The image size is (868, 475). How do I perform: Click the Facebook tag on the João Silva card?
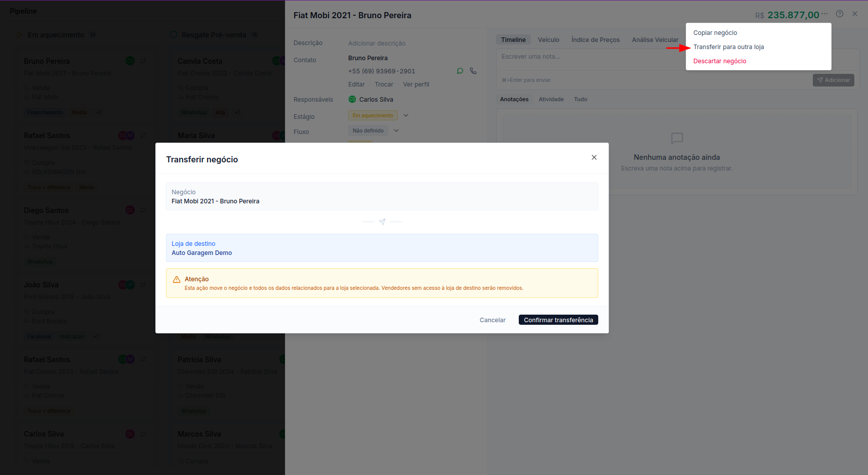[39, 336]
